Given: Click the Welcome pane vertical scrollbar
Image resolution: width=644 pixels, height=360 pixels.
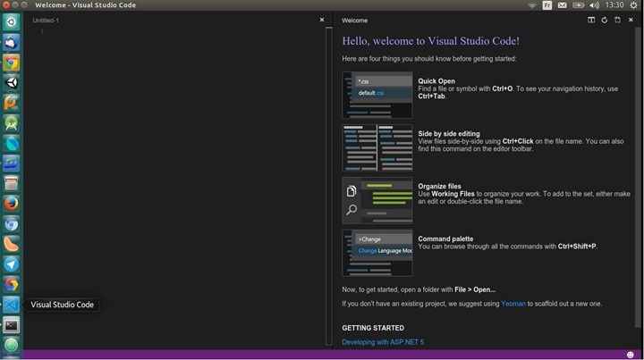Looking at the screenshot, I should (638, 178).
